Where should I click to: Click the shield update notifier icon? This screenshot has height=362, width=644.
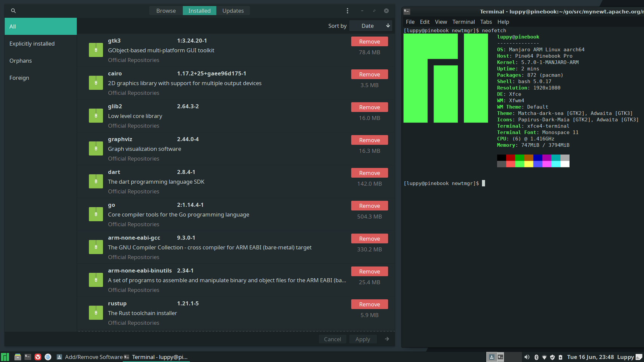click(x=552, y=357)
